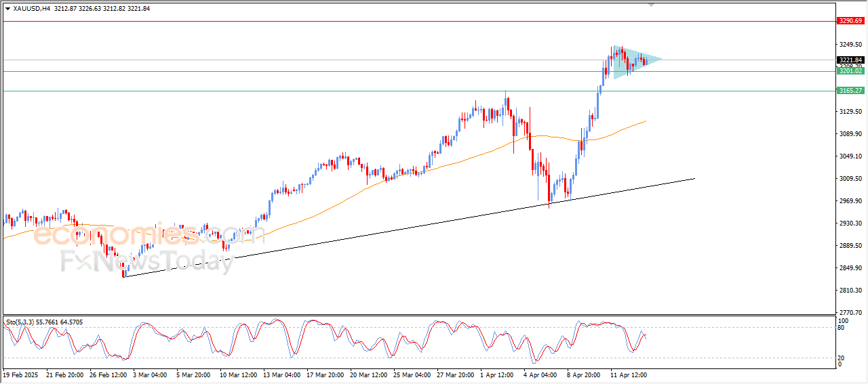The height and width of the screenshot is (384, 868).
Task: Click the stochastic 20 level axis label
Action: 842,357
